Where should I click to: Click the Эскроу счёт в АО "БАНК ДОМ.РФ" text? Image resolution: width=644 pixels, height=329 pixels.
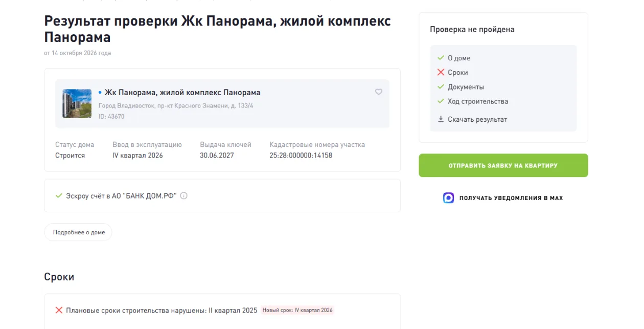click(x=121, y=195)
